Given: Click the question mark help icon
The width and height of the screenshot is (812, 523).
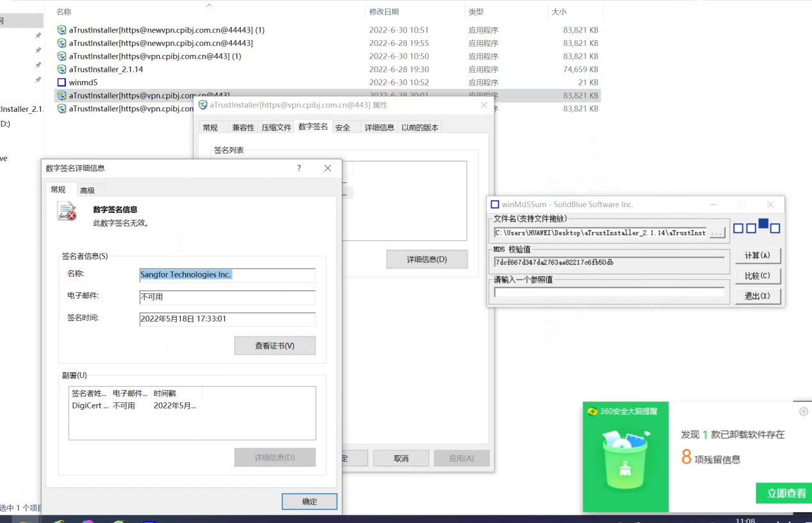Looking at the screenshot, I should click(x=299, y=168).
